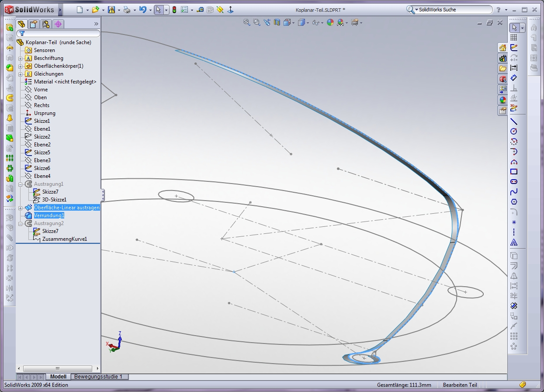Toggle the Edit Appearance color ball
The image size is (544, 392).
[330, 23]
